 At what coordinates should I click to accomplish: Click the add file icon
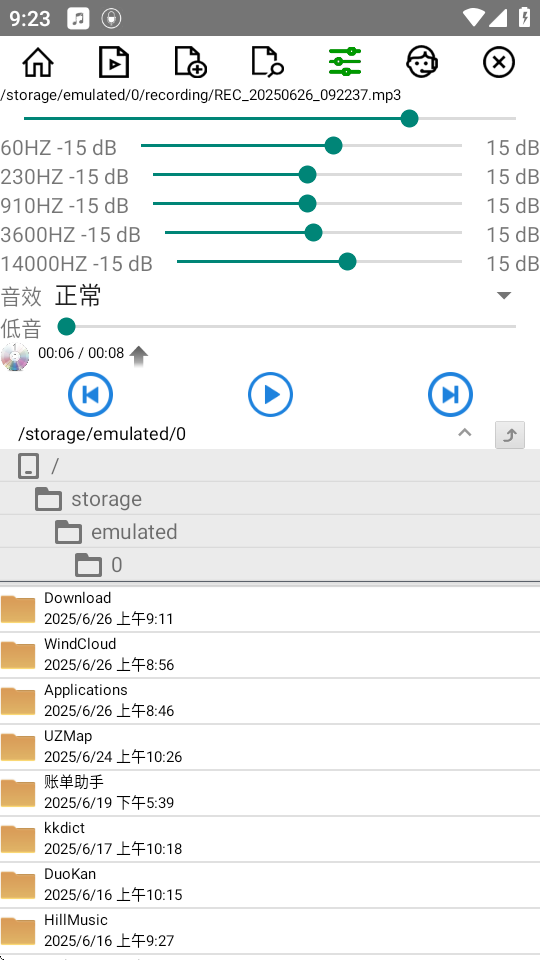(191, 62)
